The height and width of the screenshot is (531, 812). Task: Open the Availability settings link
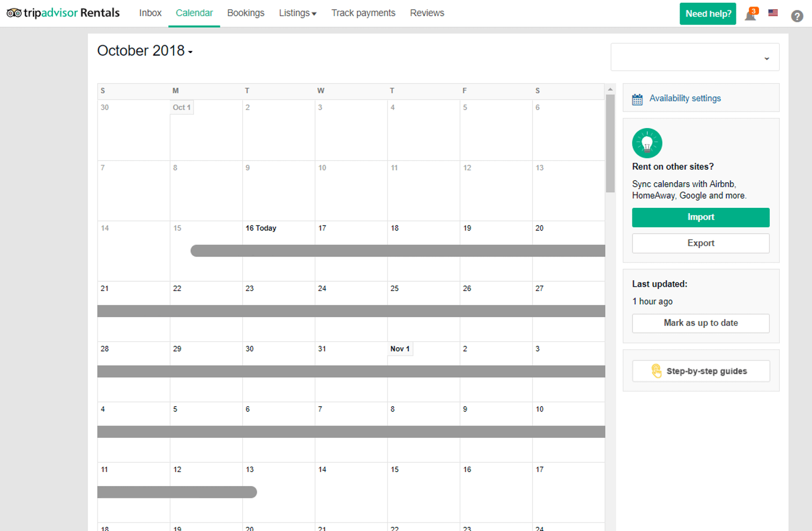pos(685,98)
